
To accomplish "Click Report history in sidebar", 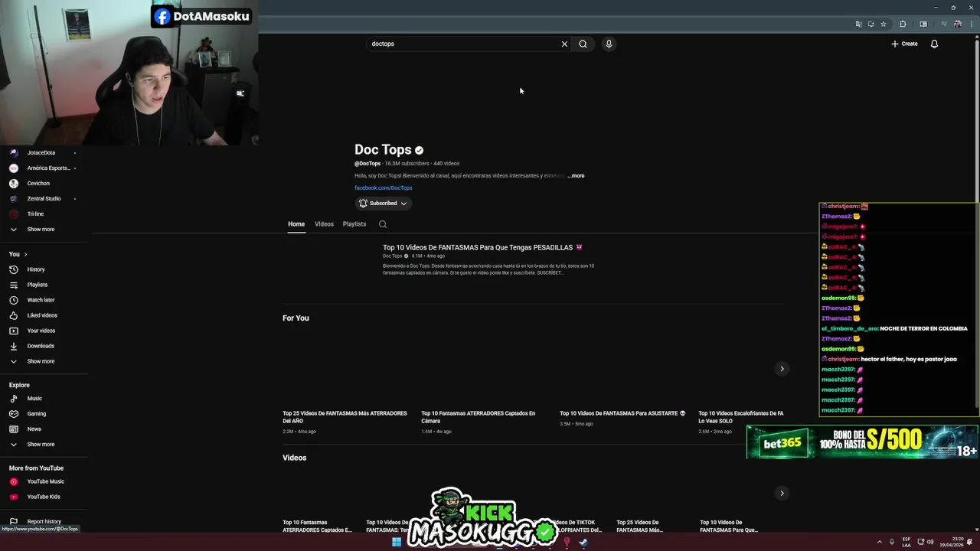I will point(44,521).
